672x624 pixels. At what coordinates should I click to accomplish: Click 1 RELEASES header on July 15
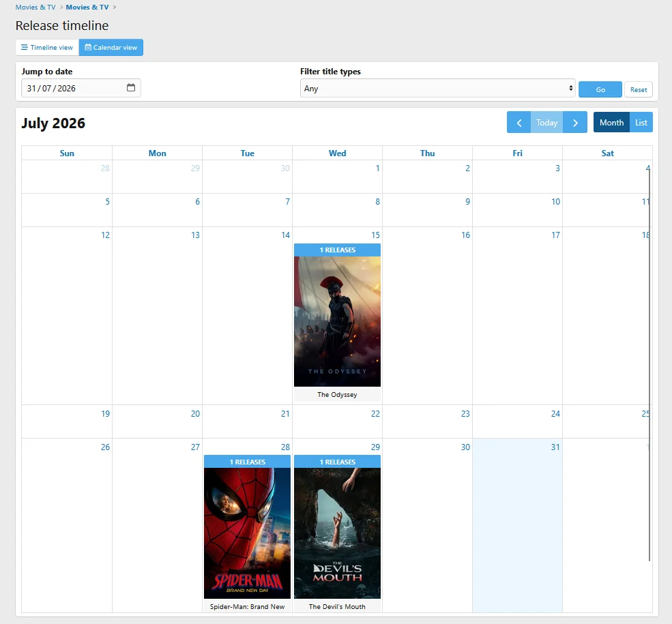[x=337, y=250]
